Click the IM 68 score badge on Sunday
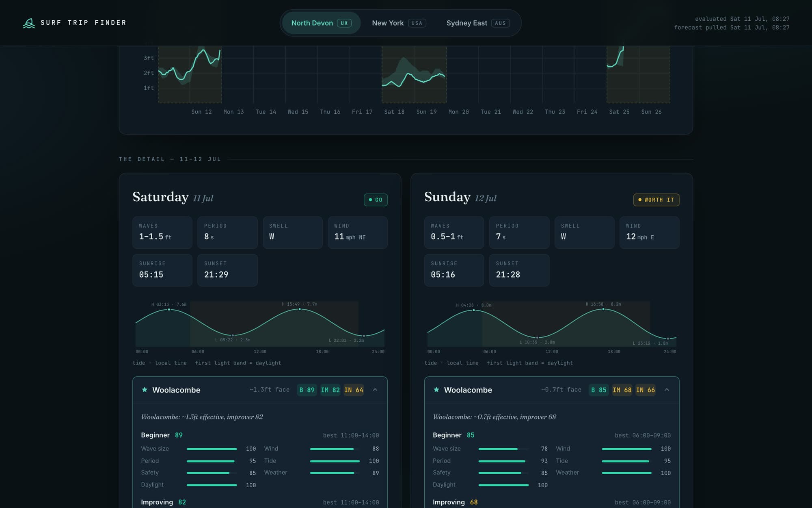 (x=622, y=390)
